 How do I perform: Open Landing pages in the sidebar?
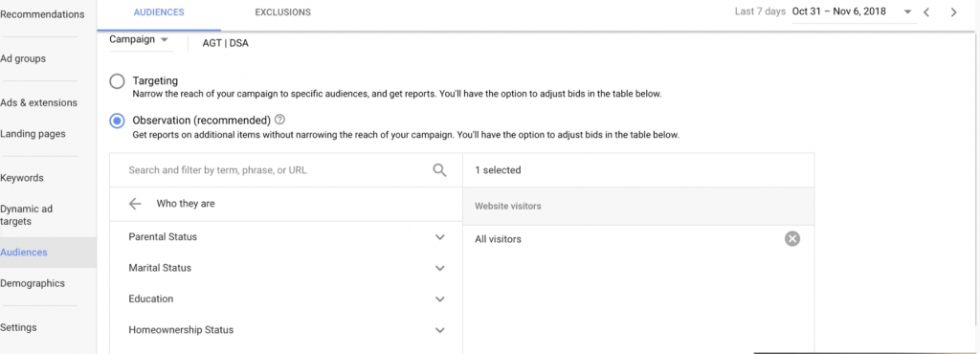[33, 134]
